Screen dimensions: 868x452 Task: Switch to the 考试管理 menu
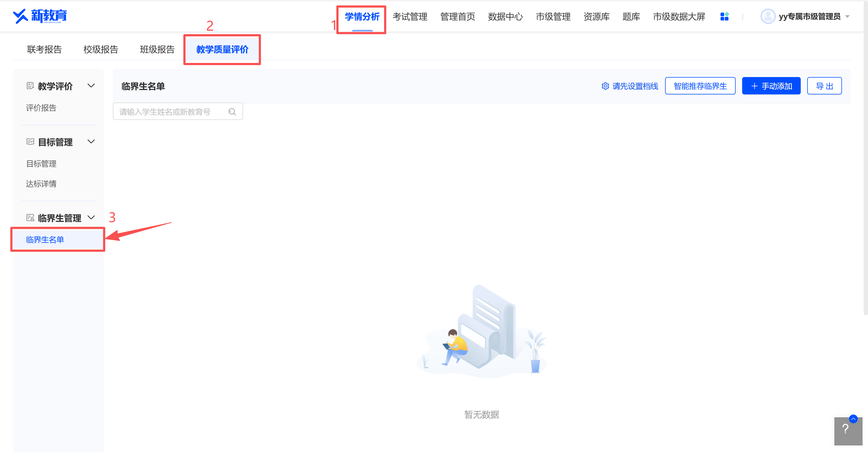click(x=410, y=17)
